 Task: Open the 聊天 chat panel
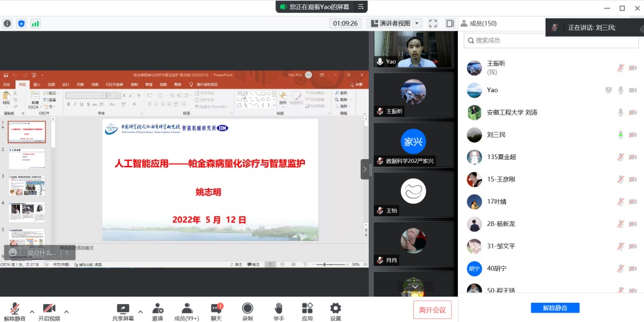pyautogui.click(x=217, y=308)
